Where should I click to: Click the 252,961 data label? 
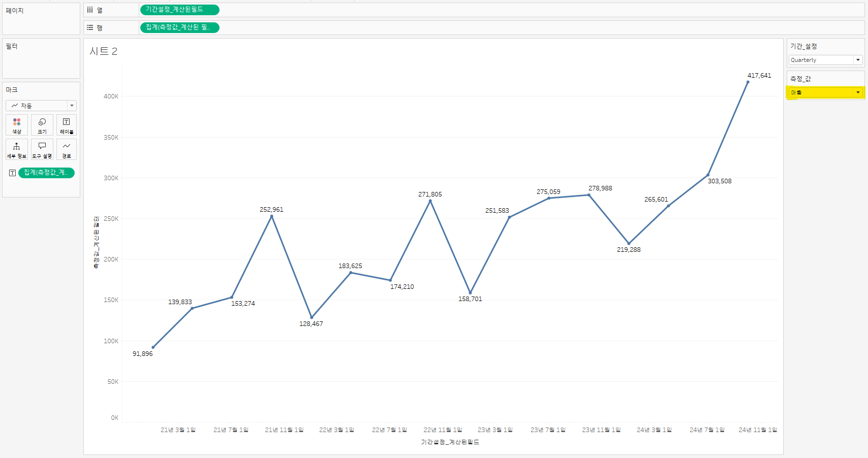tap(271, 210)
